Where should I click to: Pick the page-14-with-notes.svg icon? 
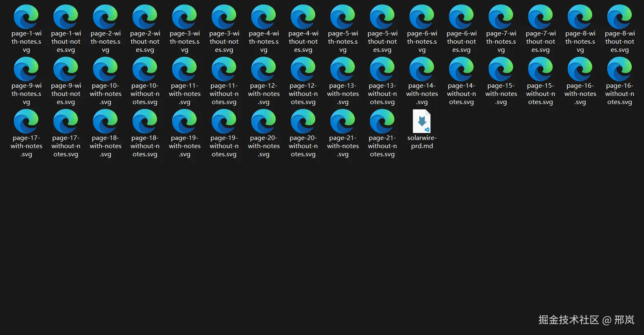tap(422, 69)
